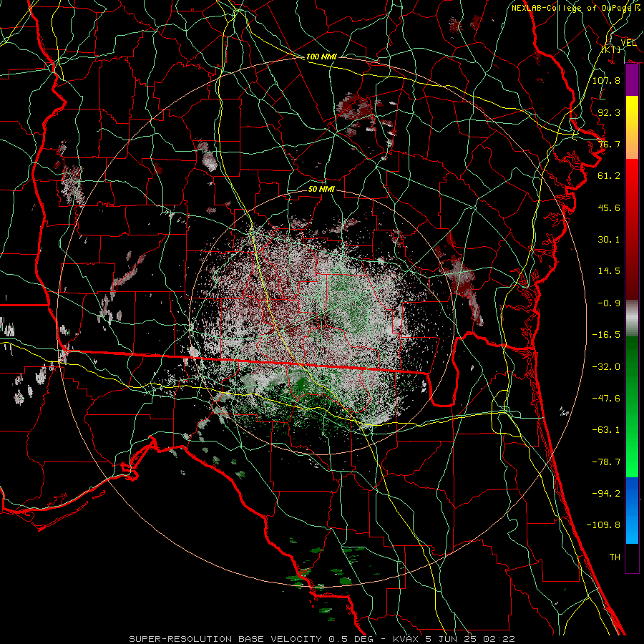644x644 pixels.
Task: Click the 92.3 value on velocity scale
Action: point(609,112)
